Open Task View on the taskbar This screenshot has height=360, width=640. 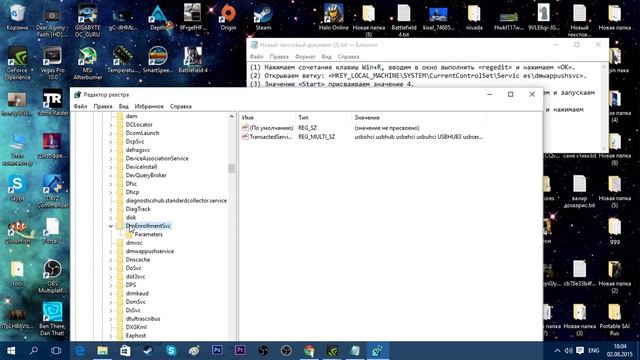(56, 351)
